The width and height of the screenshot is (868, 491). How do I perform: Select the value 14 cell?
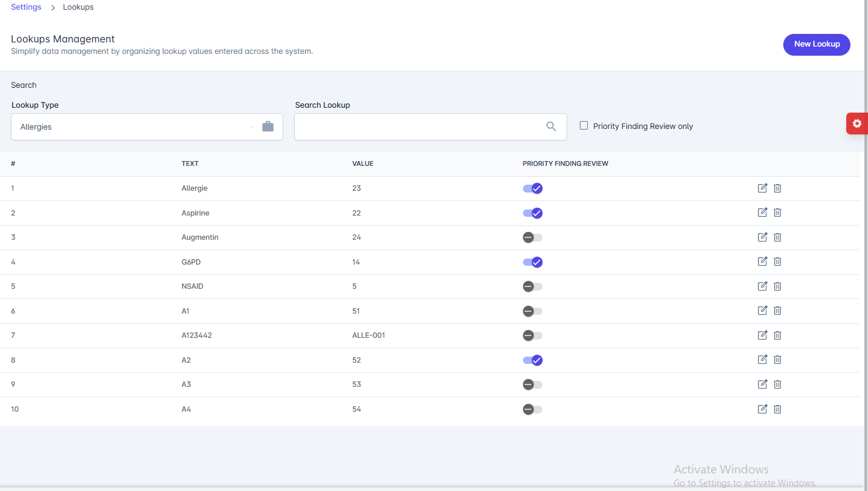(x=356, y=262)
